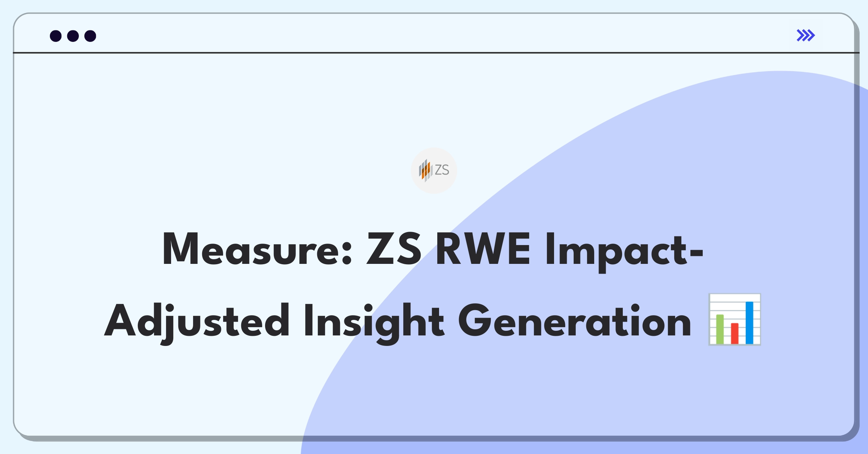The height and width of the screenshot is (454, 868).
Task: Click the green bar in chart emoji
Action: click(x=720, y=329)
